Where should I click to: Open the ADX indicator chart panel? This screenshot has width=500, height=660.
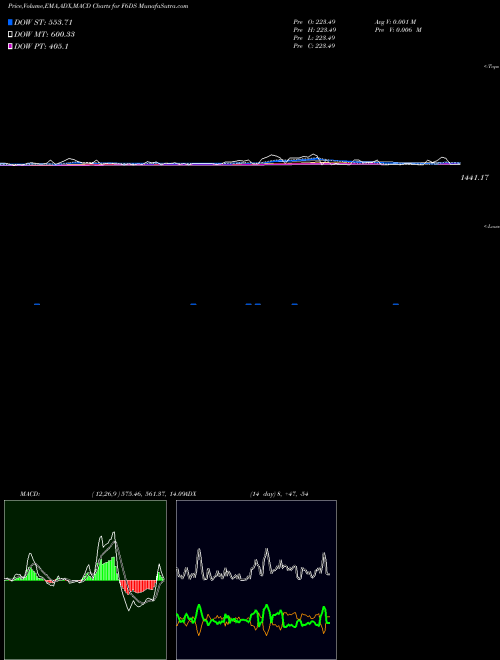point(256,580)
